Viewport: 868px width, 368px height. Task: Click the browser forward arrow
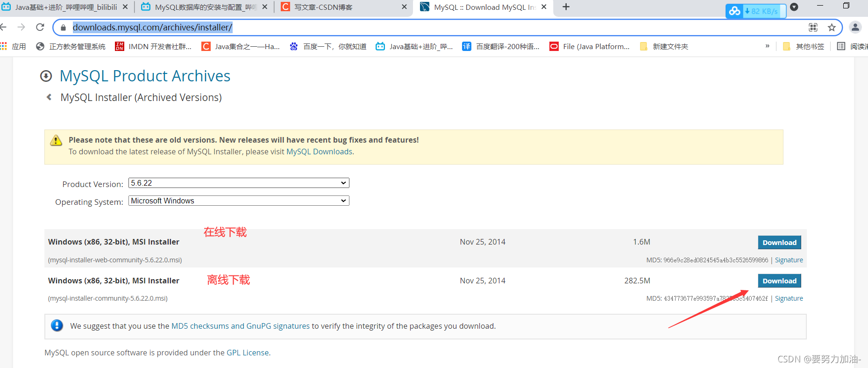[x=21, y=27]
